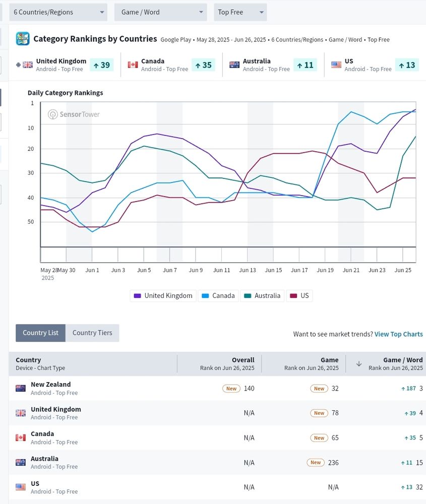426x504 pixels.
Task: Click the Australia flag in the table
Action: (x=21, y=463)
